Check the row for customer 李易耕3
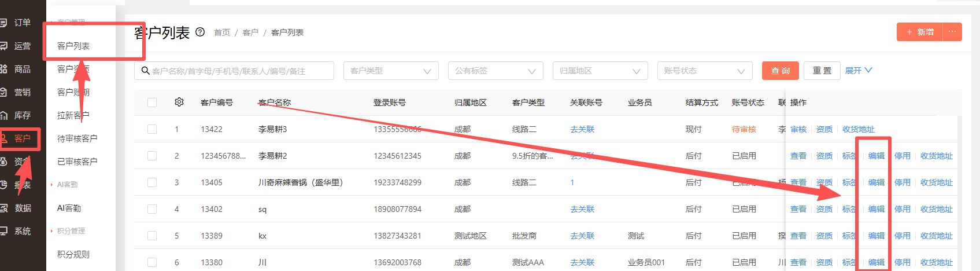 tap(152, 129)
